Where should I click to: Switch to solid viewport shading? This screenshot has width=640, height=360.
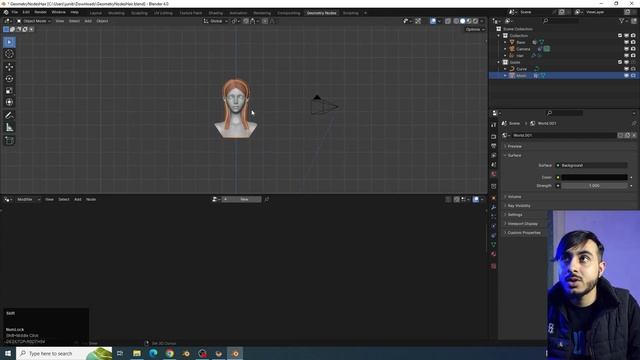tap(462, 21)
